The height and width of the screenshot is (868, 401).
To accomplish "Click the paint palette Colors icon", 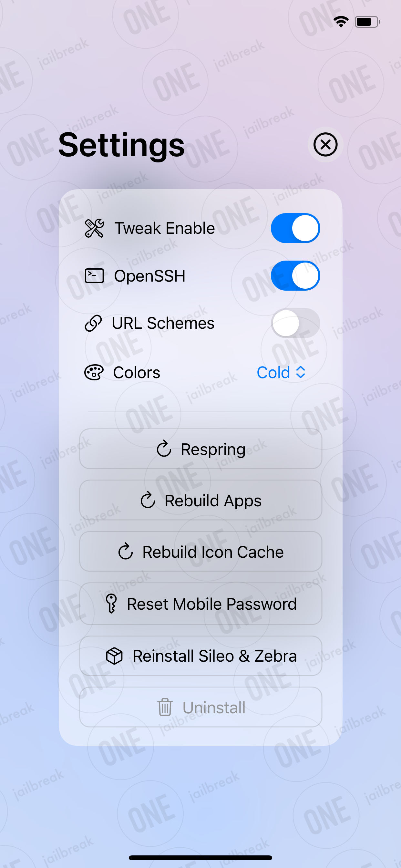I will pos(94,372).
